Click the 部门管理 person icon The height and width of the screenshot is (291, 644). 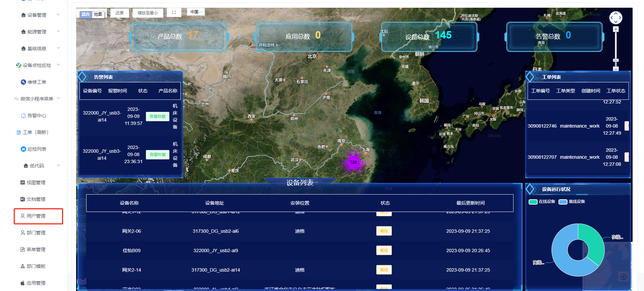coord(22,233)
